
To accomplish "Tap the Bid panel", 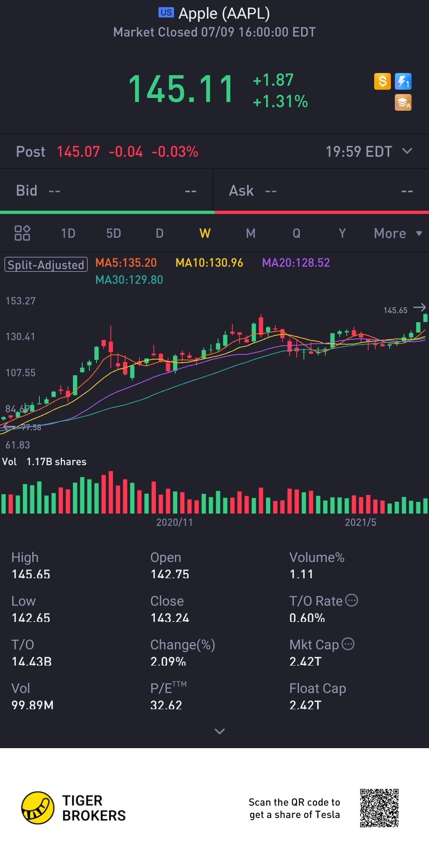I will (106, 191).
